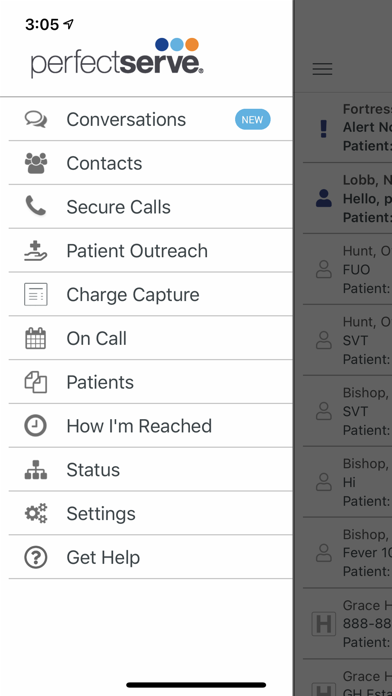Tap the NEW badge beside Conversations

pos(253,119)
